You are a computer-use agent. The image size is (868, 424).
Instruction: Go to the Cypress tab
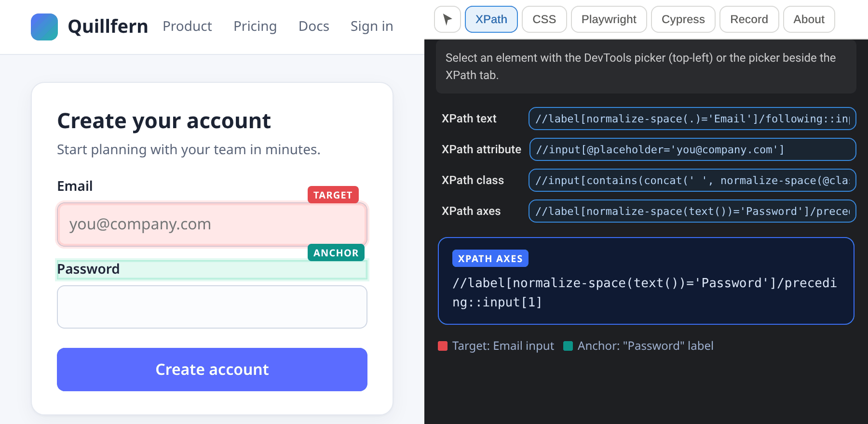click(x=683, y=19)
